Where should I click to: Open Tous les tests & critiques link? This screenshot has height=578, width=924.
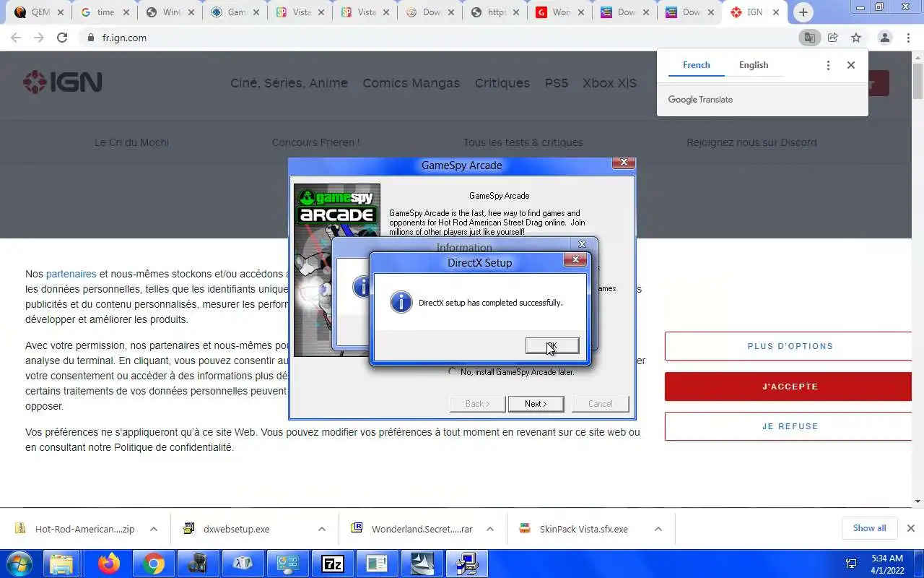[523, 142]
